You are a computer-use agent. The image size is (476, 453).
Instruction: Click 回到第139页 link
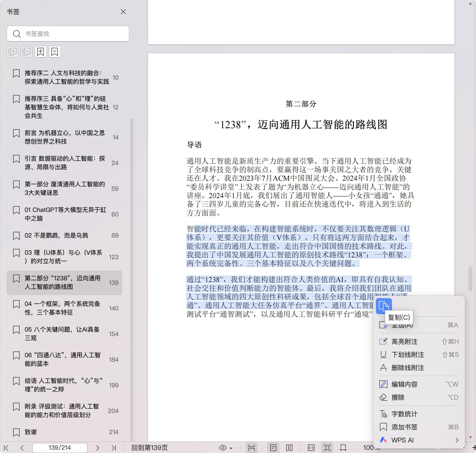click(x=149, y=448)
